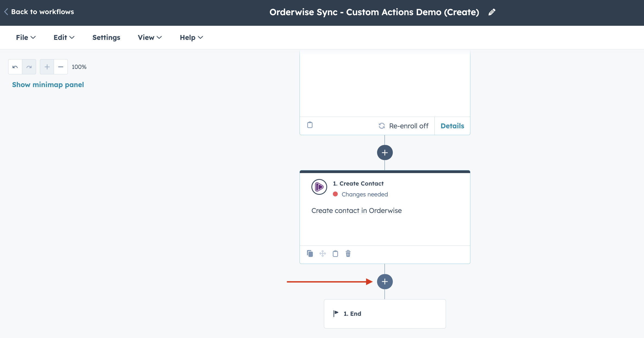Image resolution: width=644 pixels, height=338 pixels.
Task: Click the workflow title text
Action: tap(374, 12)
